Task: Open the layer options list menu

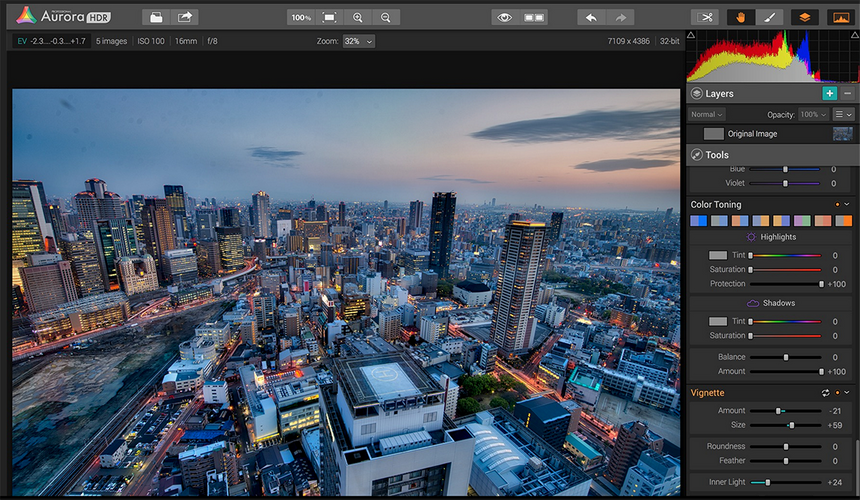Action: [x=844, y=114]
